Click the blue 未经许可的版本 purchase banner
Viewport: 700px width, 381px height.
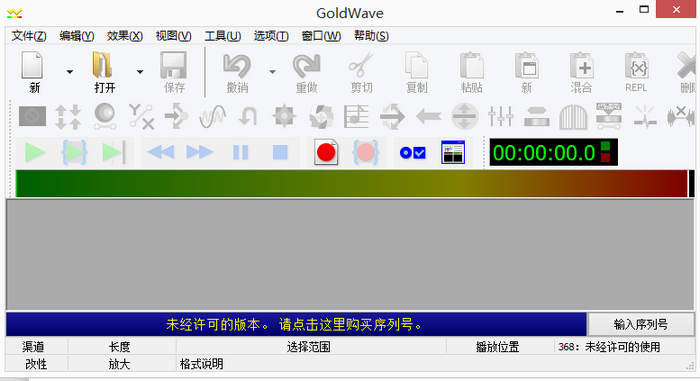(x=296, y=324)
